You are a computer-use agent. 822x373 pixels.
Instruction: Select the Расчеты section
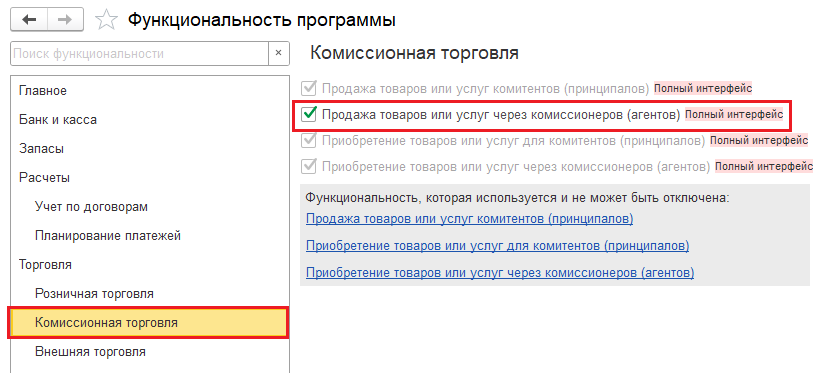click(x=149, y=178)
